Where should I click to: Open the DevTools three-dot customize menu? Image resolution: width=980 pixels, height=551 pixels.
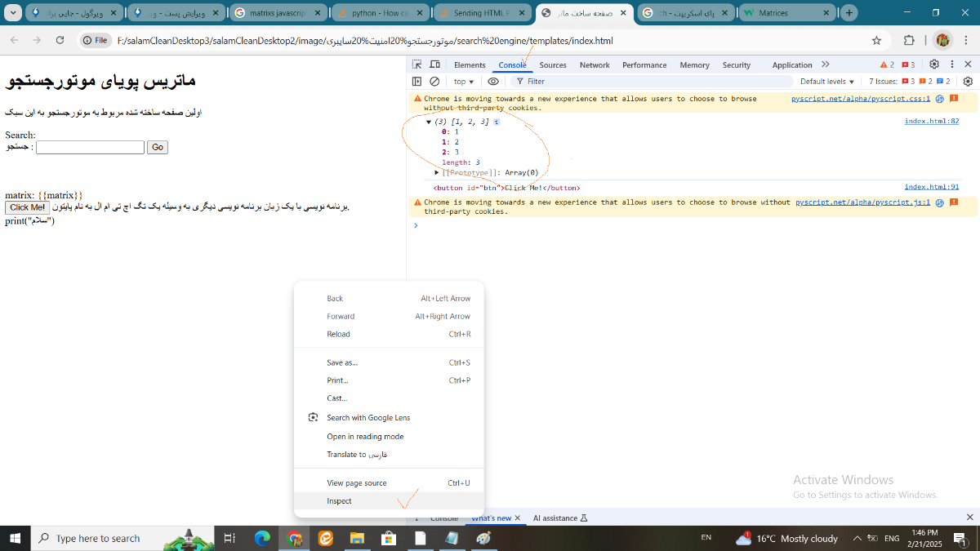(x=952, y=64)
